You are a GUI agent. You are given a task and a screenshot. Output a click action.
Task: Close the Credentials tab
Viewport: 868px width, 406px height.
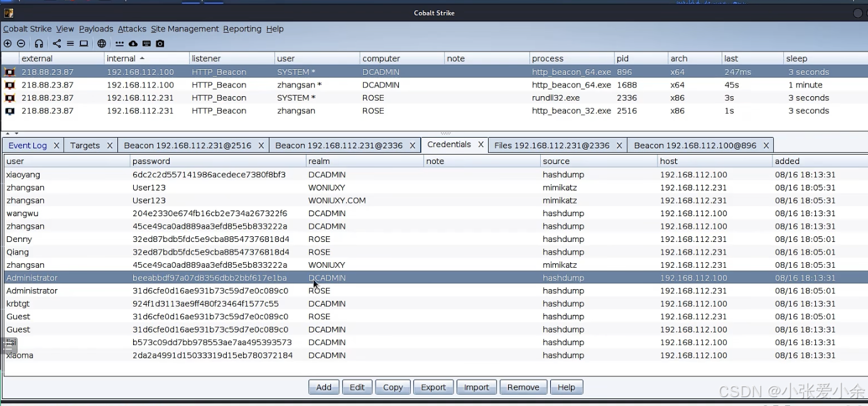click(480, 145)
